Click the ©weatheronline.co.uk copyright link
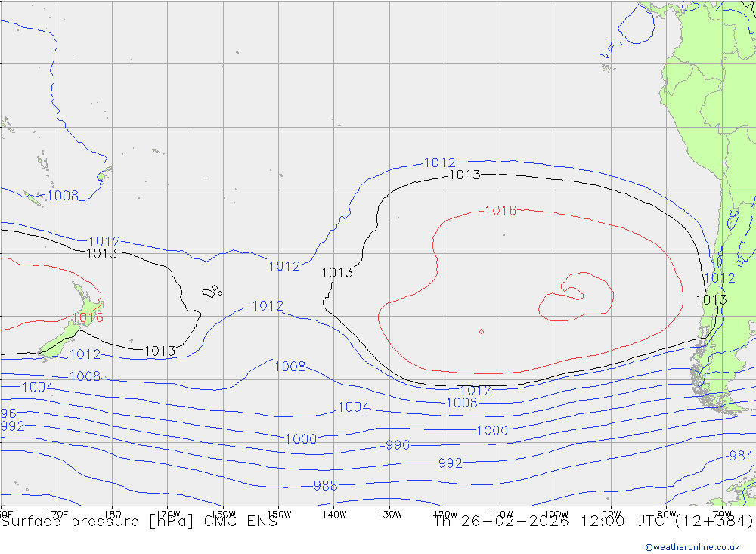This screenshot has height=554, width=756. point(692,547)
